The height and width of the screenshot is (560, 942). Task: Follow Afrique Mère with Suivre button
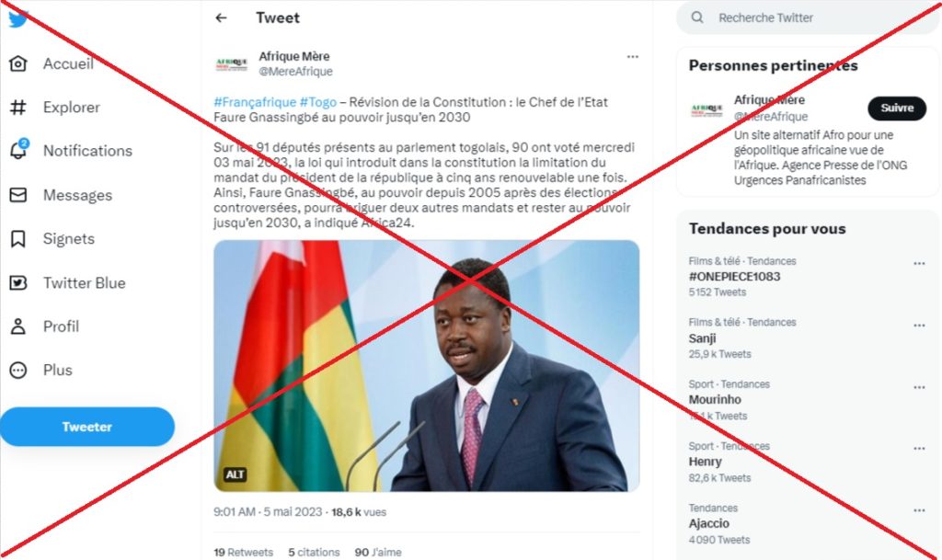897,108
